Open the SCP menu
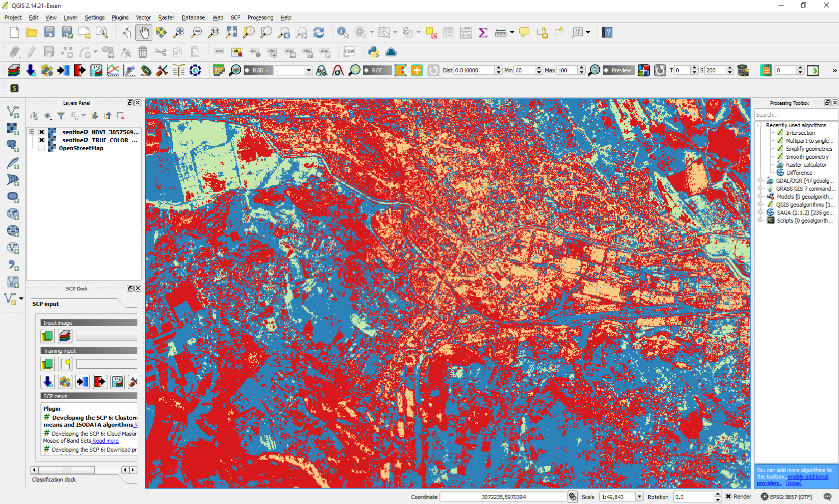This screenshot has width=839, height=504. pos(235,17)
